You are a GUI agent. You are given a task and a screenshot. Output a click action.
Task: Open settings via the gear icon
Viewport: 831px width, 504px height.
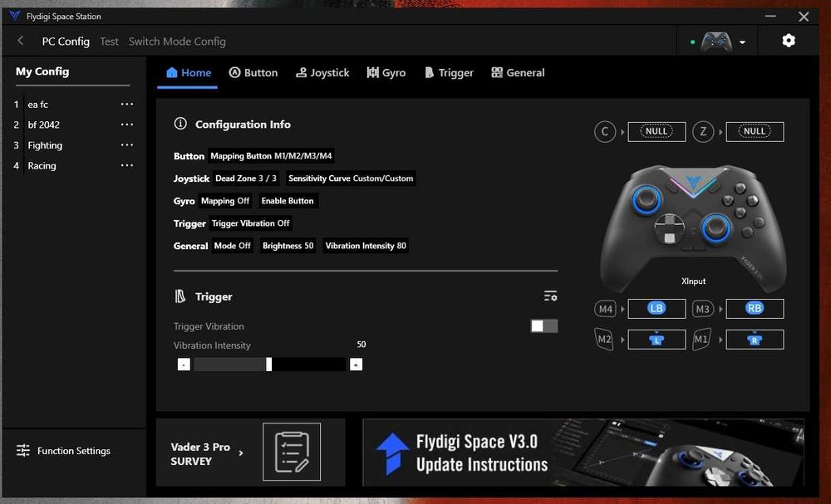[x=789, y=41]
